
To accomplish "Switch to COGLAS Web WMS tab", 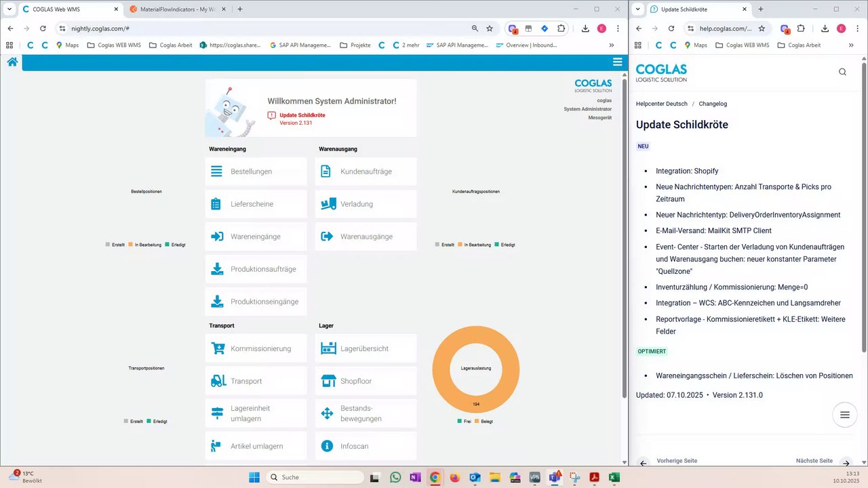I will point(69,9).
